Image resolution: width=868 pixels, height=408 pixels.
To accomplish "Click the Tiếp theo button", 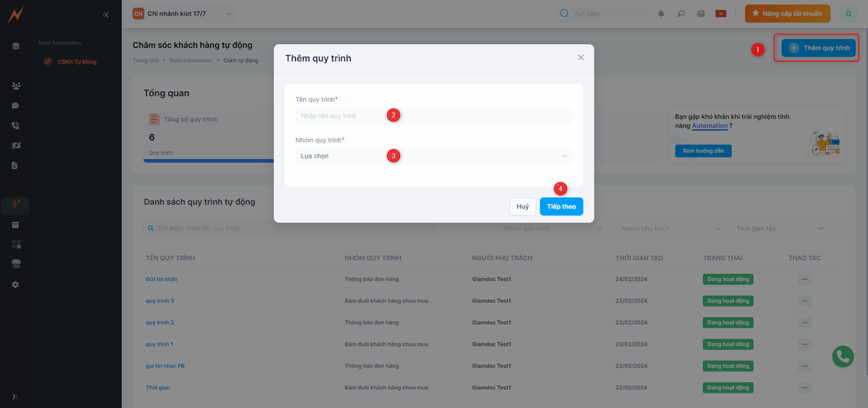I will pyautogui.click(x=561, y=207).
